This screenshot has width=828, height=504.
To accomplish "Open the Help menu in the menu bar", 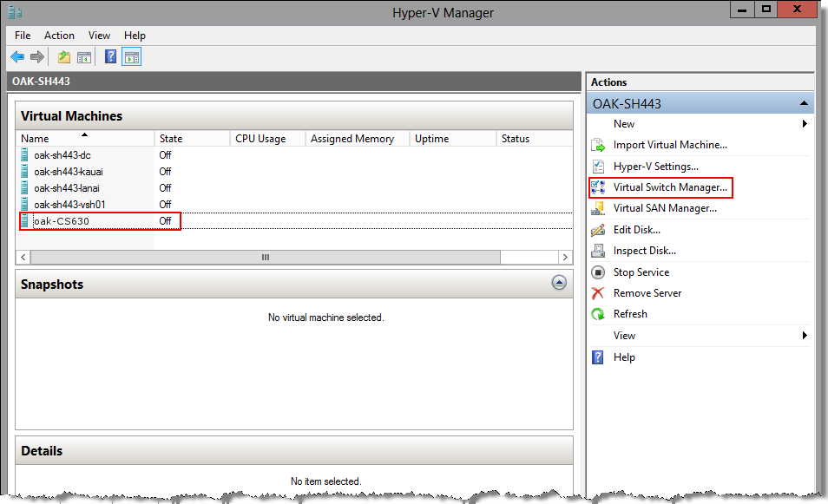I will pos(135,36).
